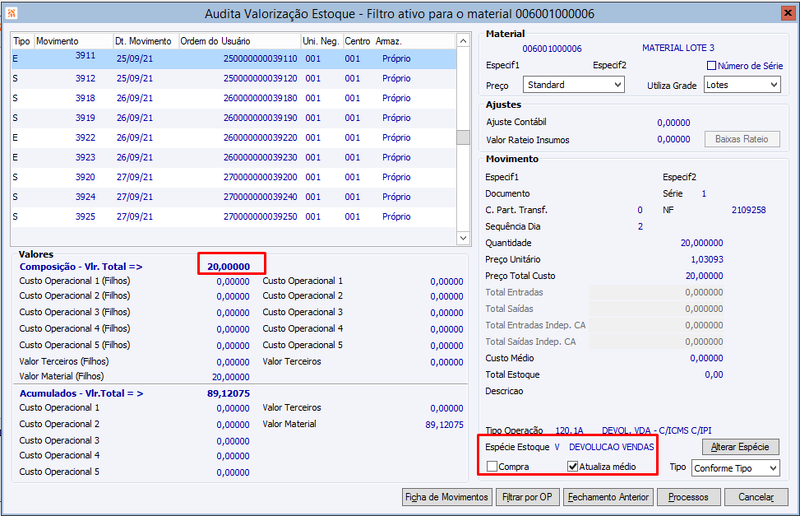Click the list's scroll down arrow
The image size is (800, 516).
point(463,238)
